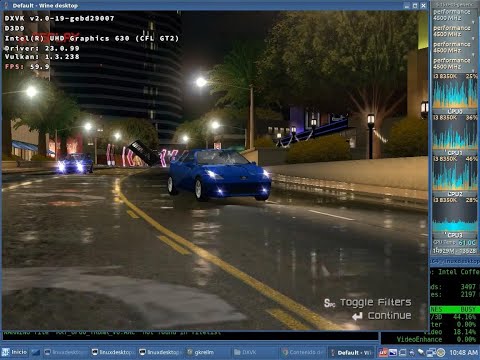480x360 pixels.
Task: Click the Enter arrow icon beside Continue
Action: 357,316
